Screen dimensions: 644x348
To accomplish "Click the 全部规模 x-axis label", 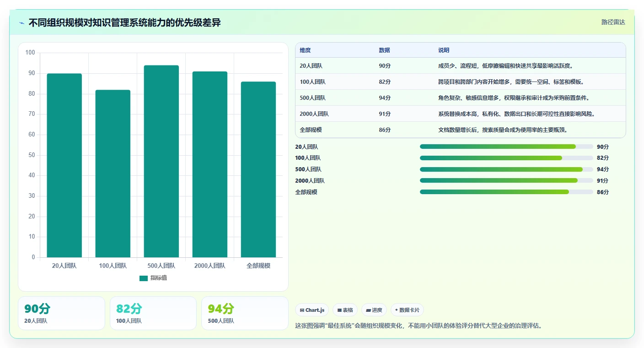I will [x=258, y=266].
